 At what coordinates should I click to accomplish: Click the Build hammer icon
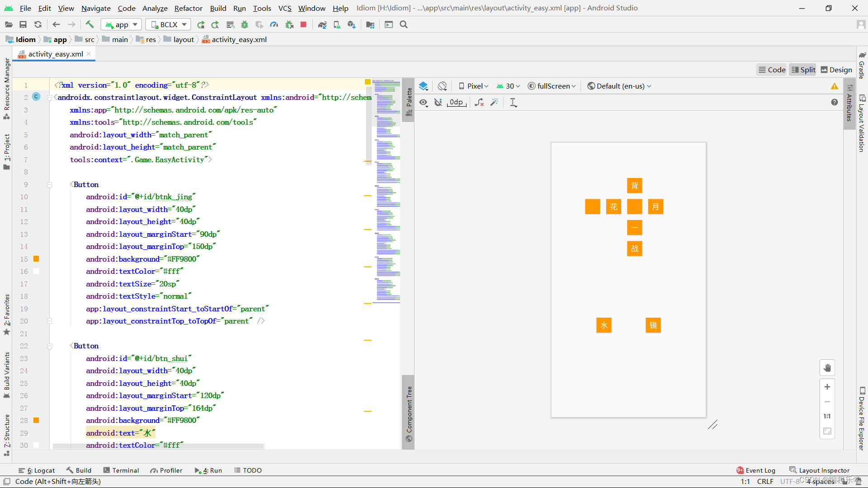point(90,24)
